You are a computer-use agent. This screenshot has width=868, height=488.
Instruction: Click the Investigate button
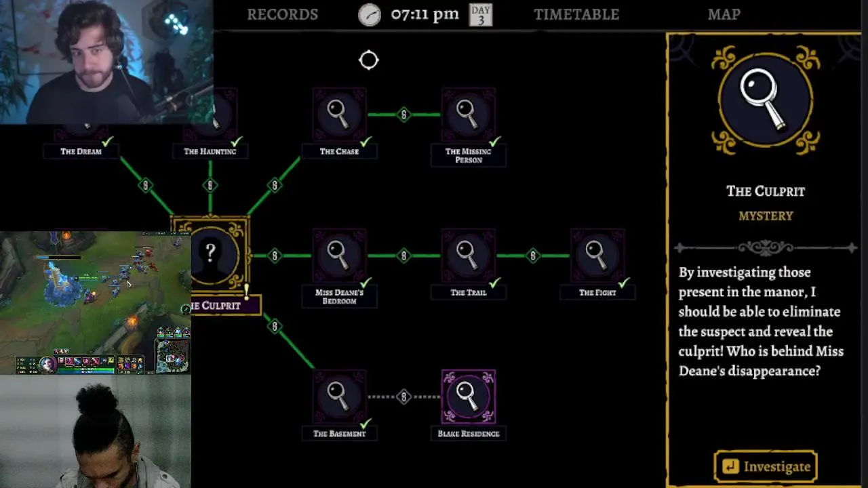coord(766,466)
